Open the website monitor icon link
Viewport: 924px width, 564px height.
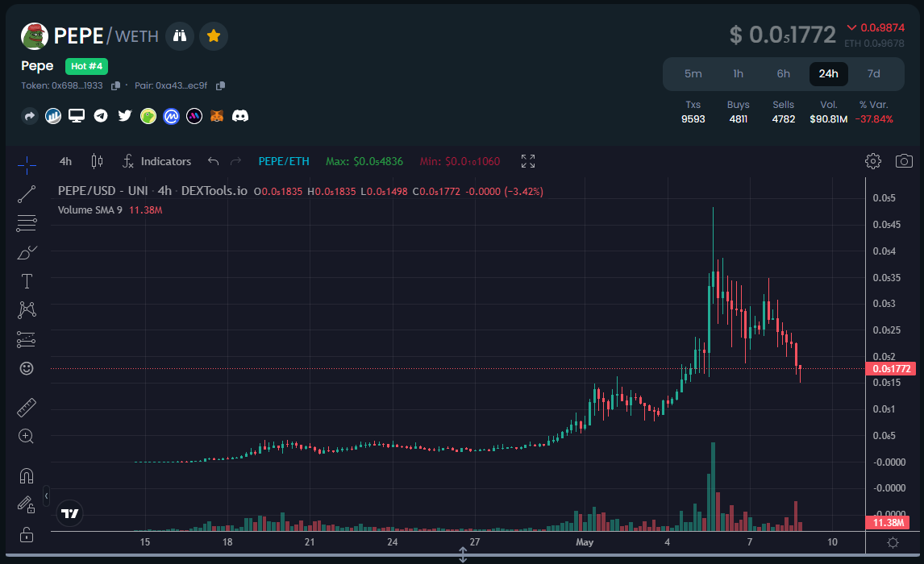click(x=77, y=116)
